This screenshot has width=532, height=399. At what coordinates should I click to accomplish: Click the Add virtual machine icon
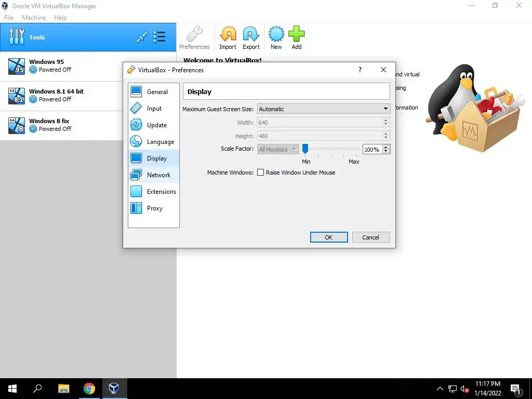pos(297,37)
